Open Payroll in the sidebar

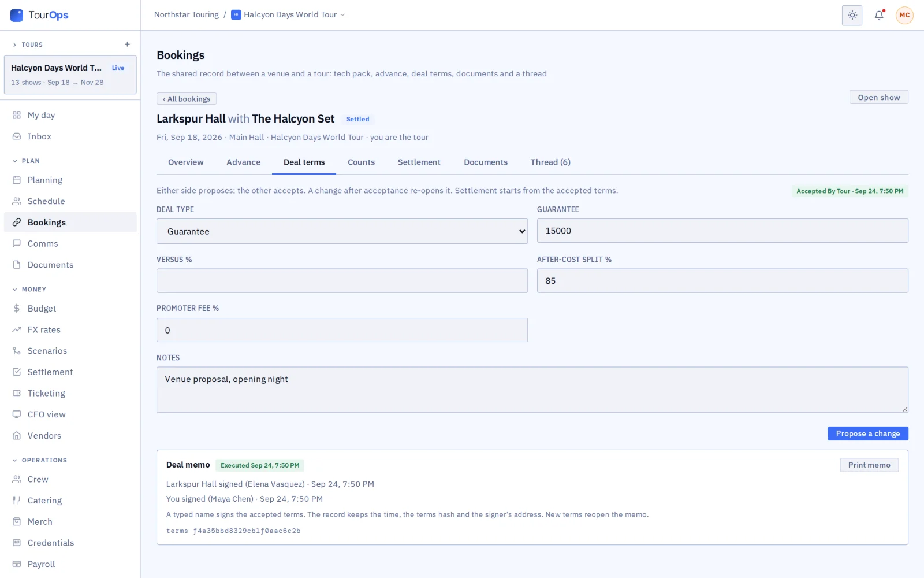(70, 564)
